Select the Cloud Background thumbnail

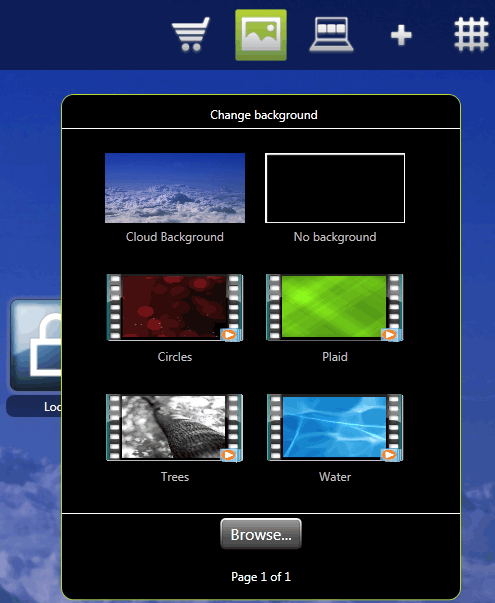175,188
